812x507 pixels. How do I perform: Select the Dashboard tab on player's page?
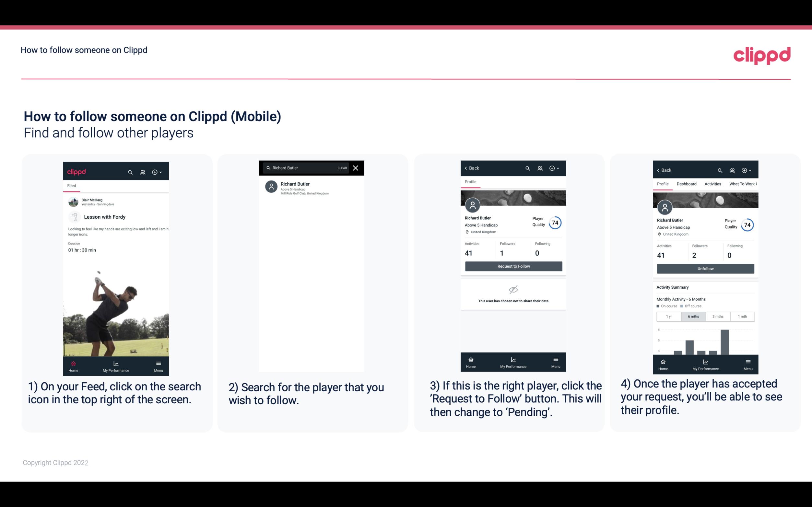click(687, 184)
